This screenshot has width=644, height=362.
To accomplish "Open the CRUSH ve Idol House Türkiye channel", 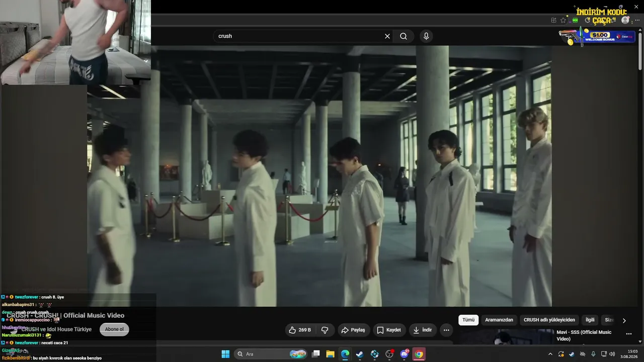I will pyautogui.click(x=56, y=329).
